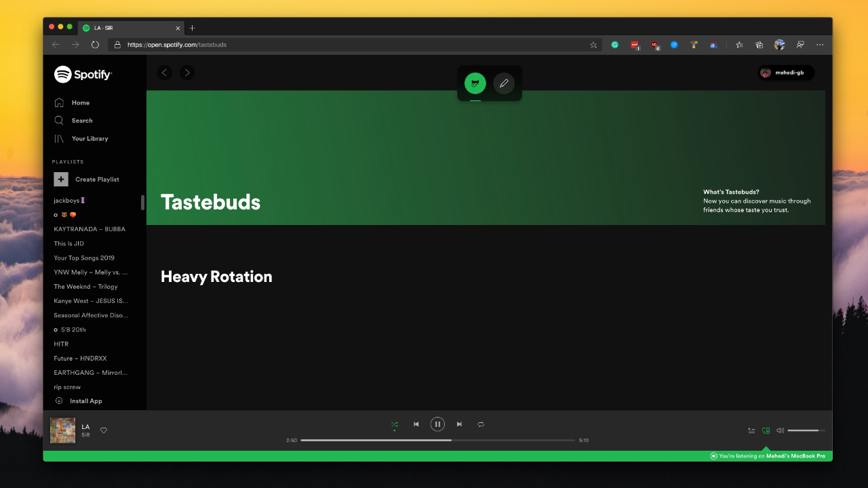Go to Home in sidebar
Image resolution: width=868 pixels, height=488 pixels.
click(x=80, y=103)
